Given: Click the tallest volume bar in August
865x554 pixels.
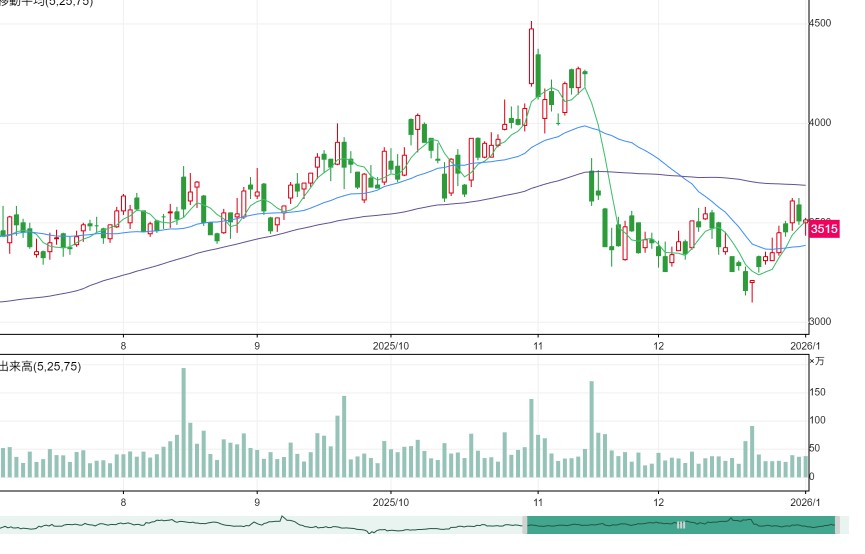Looking at the screenshot, I should coord(184,423).
